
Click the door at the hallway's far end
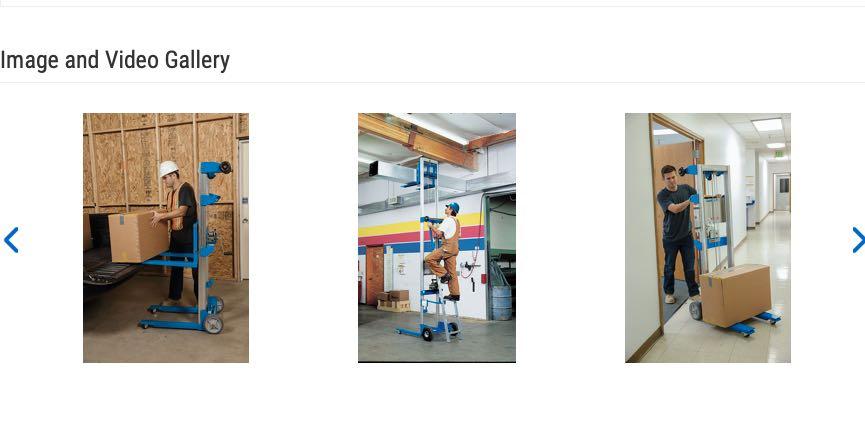782,192
